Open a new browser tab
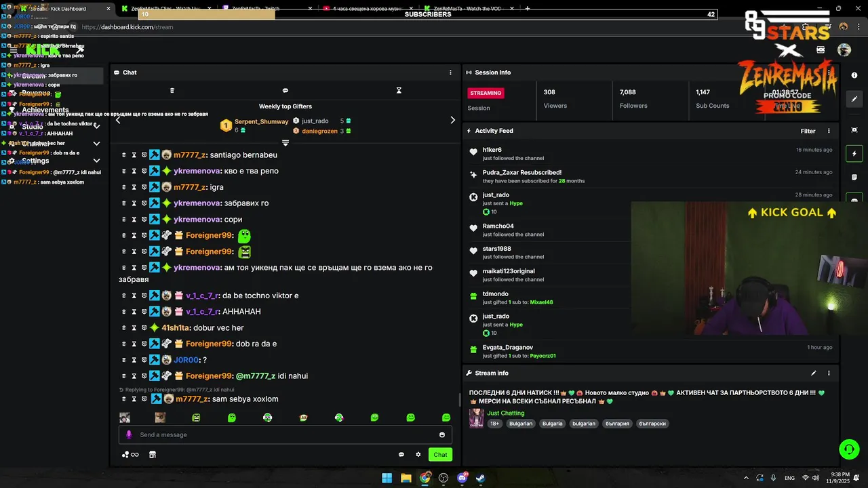Viewport: 868px width, 488px height. (527, 9)
